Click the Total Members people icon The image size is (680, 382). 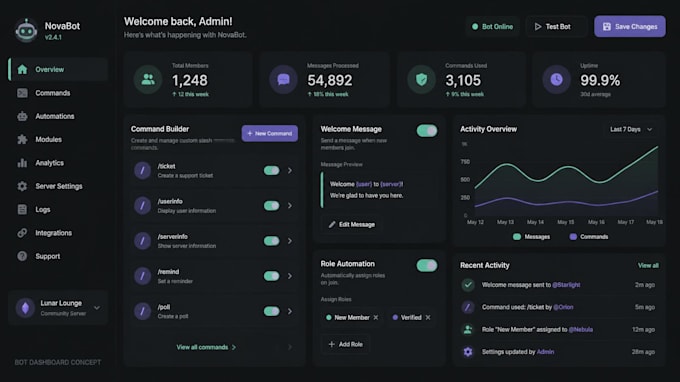click(148, 79)
